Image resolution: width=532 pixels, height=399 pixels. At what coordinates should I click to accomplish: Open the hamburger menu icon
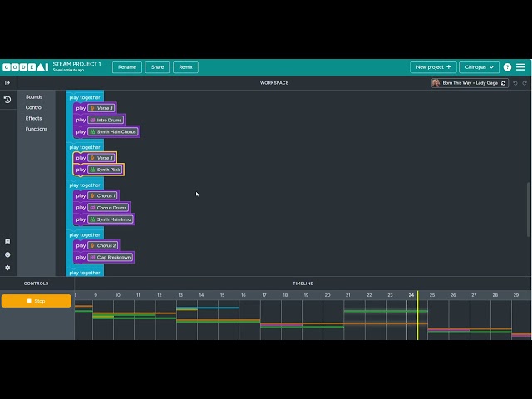pyautogui.click(x=520, y=67)
